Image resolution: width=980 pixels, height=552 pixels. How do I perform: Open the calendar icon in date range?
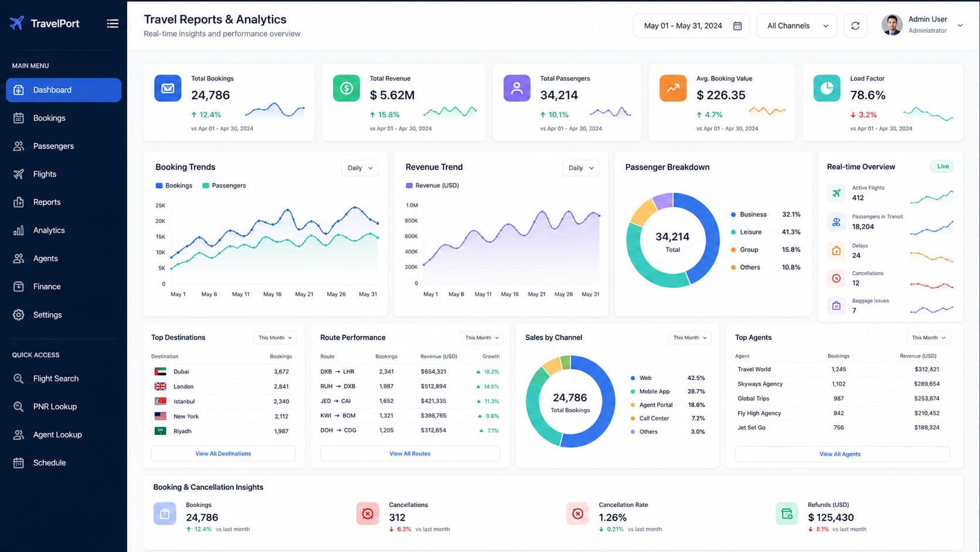(x=737, y=26)
